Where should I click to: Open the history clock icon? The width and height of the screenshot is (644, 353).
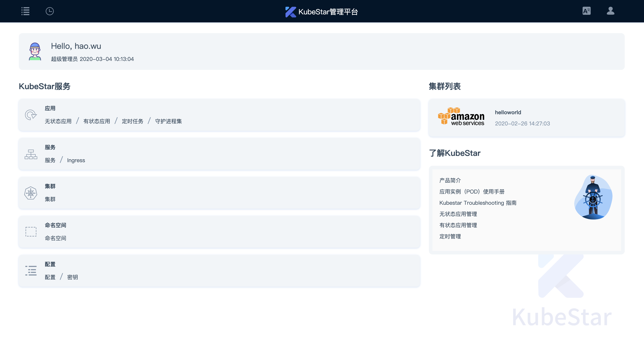click(50, 11)
